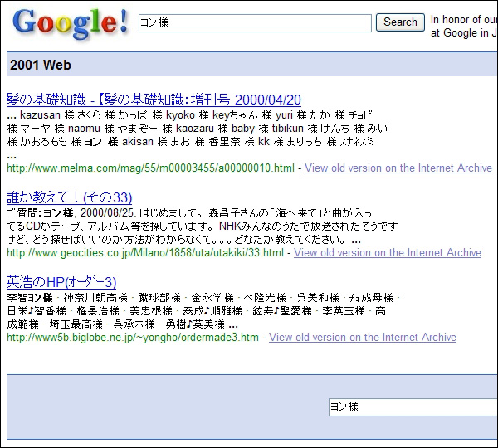The height and width of the screenshot is (448, 498).
Task: View old version of melma.com result
Action: [x=398, y=168]
